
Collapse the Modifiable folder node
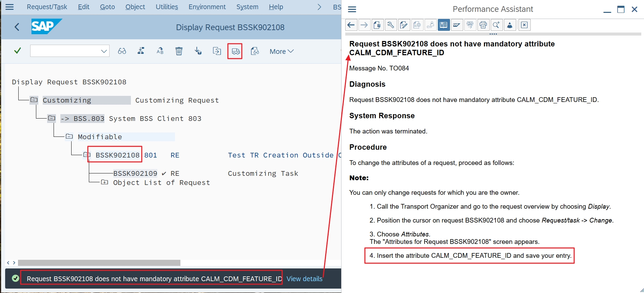pyautogui.click(x=69, y=137)
